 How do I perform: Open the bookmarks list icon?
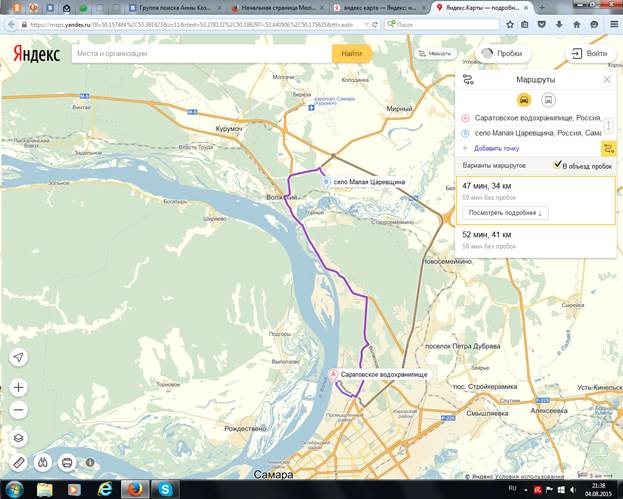pos(525,25)
